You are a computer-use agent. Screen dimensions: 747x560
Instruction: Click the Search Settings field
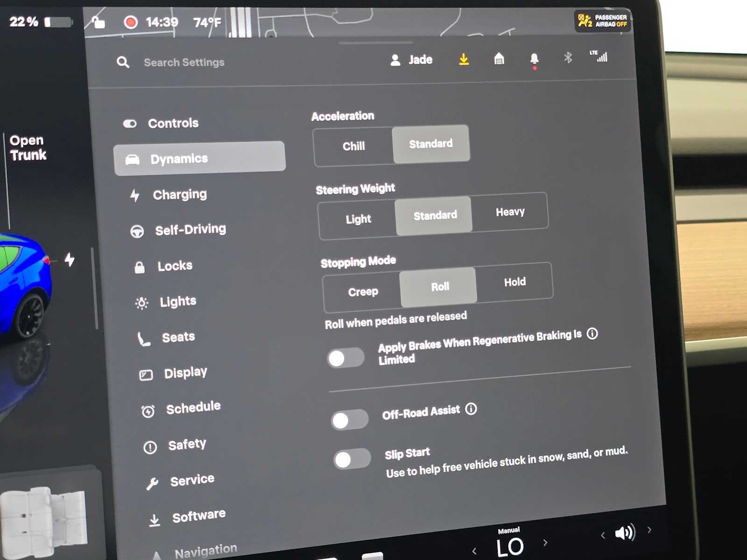184,63
